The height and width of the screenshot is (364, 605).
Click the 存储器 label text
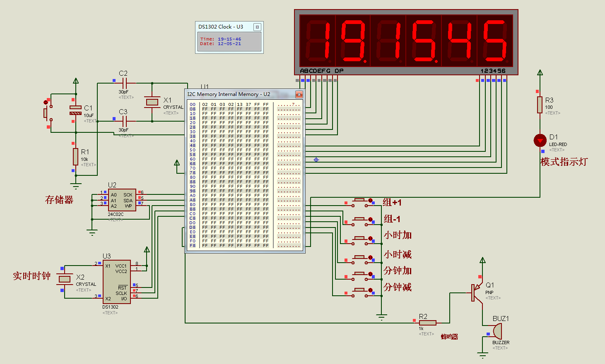tap(59, 200)
